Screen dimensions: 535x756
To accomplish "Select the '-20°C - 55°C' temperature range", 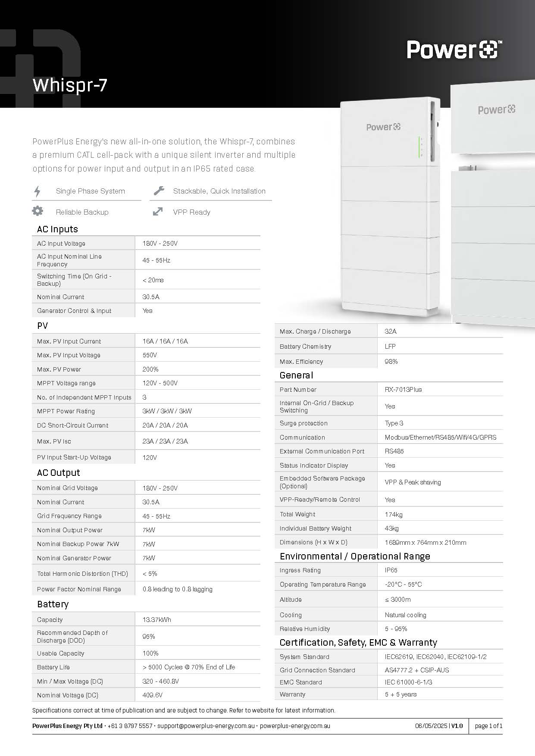I will 404,584.
